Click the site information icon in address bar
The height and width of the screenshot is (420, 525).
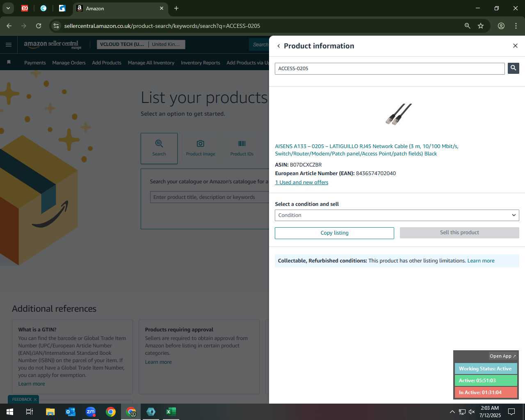(56, 26)
